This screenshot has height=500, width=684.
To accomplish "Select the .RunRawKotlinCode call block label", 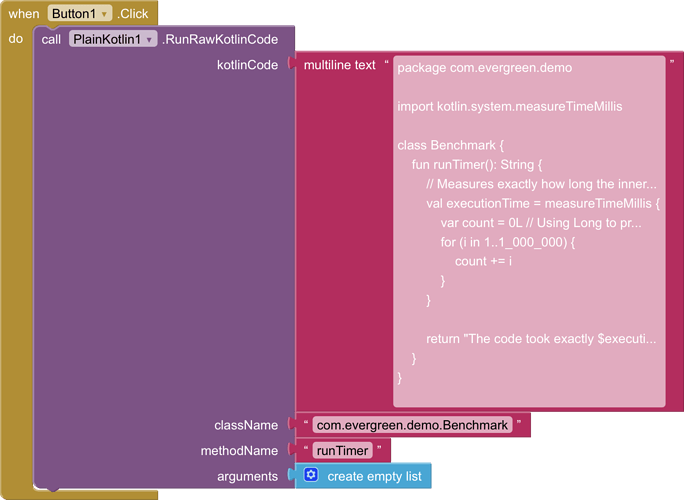I will pyautogui.click(x=220, y=39).
